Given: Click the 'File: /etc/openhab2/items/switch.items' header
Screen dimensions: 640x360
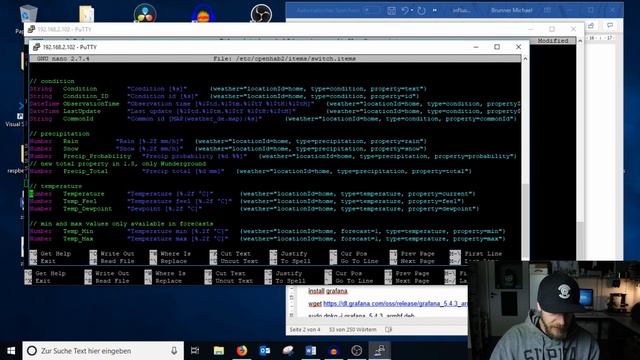Looking at the screenshot, I should pyautogui.click(x=284, y=59).
